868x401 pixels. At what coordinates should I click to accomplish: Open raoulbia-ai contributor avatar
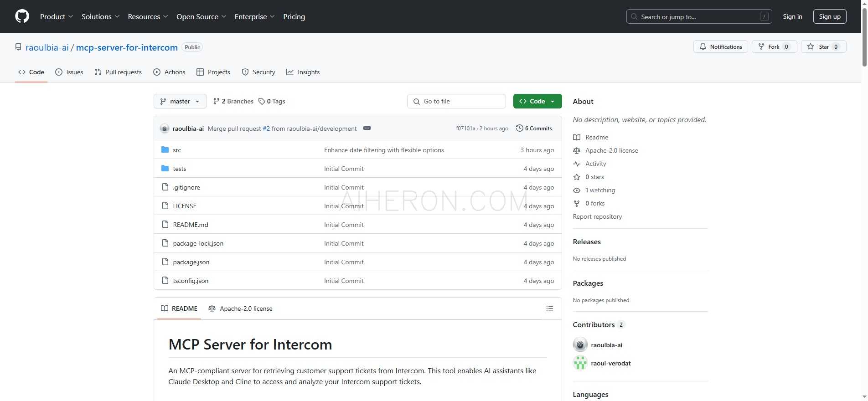[580, 345]
